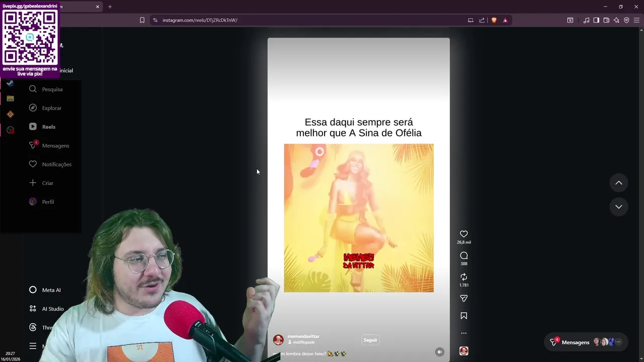Image resolution: width=644 pixels, height=362 pixels.
Task: Open Notificações in sidebar
Action: [50, 164]
